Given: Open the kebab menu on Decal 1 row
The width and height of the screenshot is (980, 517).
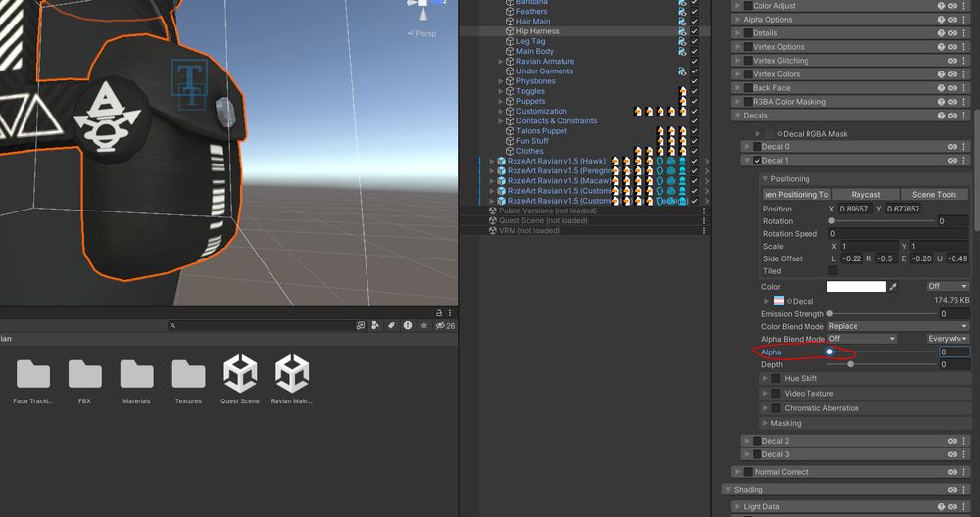Looking at the screenshot, I should [964, 161].
